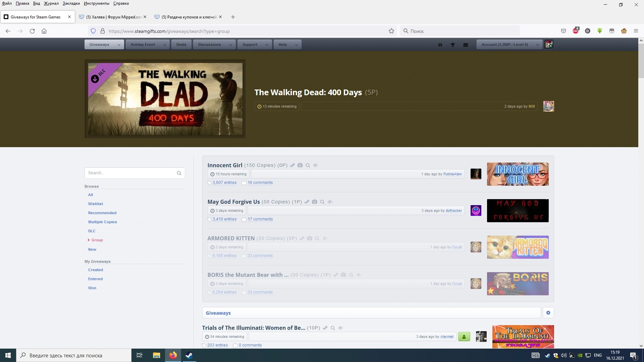Open Steam store icon for May God Forgive Us
Viewport: 644px width, 362px height.
pyautogui.click(x=307, y=202)
